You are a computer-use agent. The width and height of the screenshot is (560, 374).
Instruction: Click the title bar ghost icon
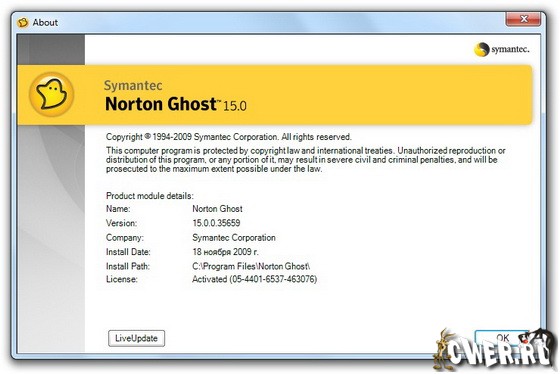click(x=23, y=23)
